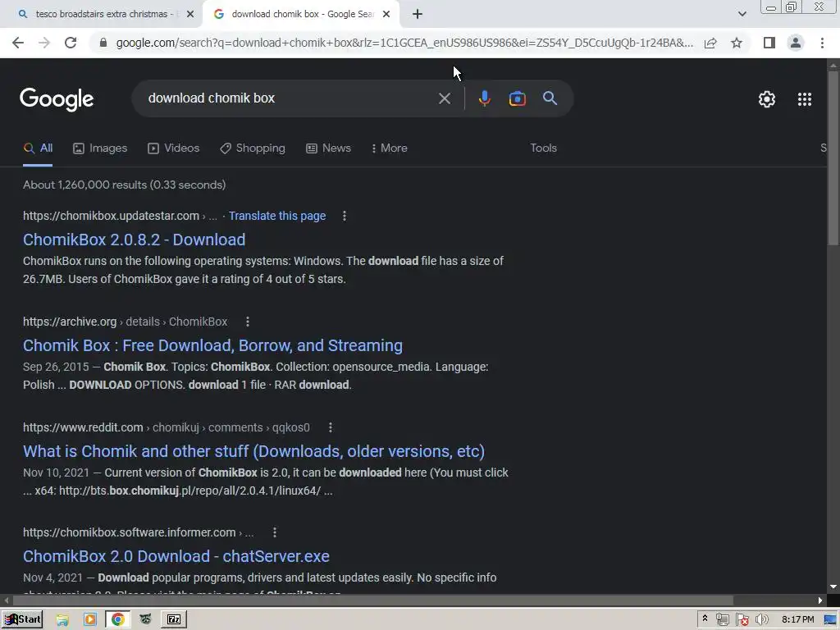This screenshot has width=840, height=630.
Task: Open Chomik Box Free Download, Borrow result
Action: [x=212, y=345]
